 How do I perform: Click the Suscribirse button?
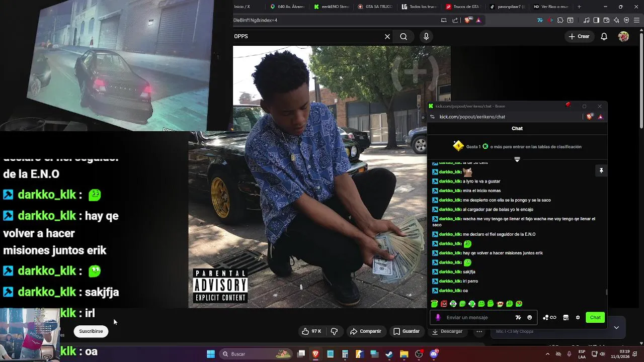91,331
